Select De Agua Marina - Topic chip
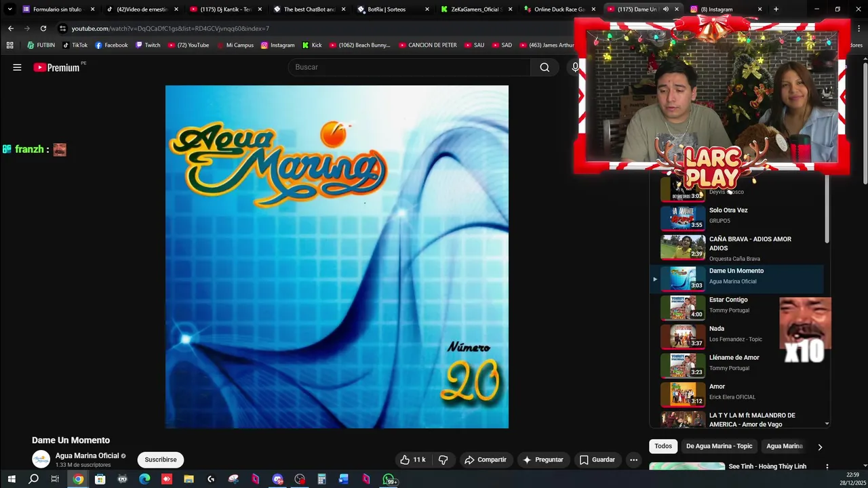 coord(719,446)
